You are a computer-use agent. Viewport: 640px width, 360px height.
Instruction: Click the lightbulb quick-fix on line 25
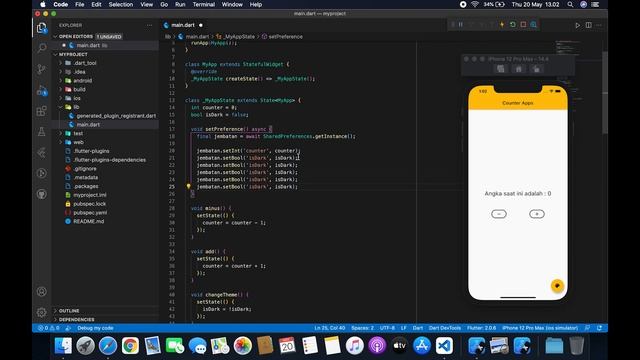pyautogui.click(x=188, y=187)
